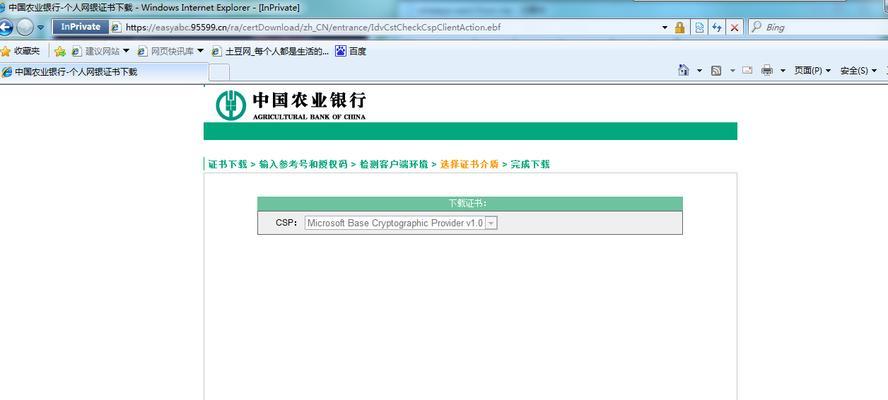Click the greyed Forward navigation button
This screenshot has height=400, width=888.
[x=25, y=27]
